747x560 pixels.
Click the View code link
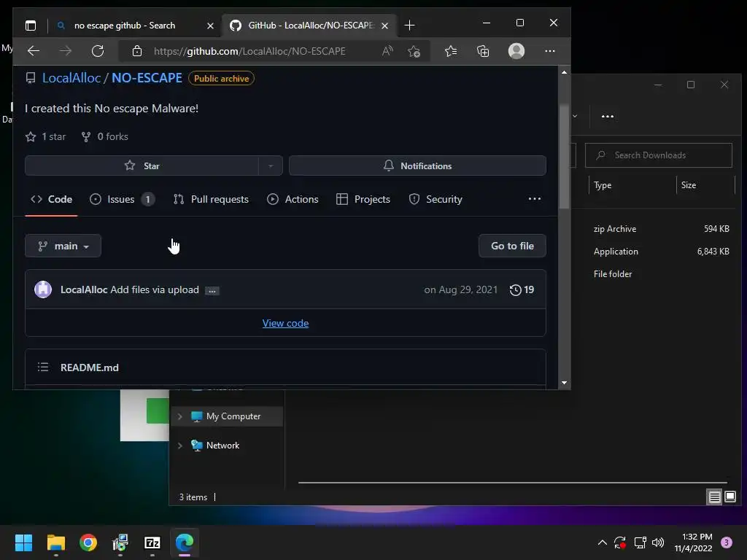pos(285,323)
